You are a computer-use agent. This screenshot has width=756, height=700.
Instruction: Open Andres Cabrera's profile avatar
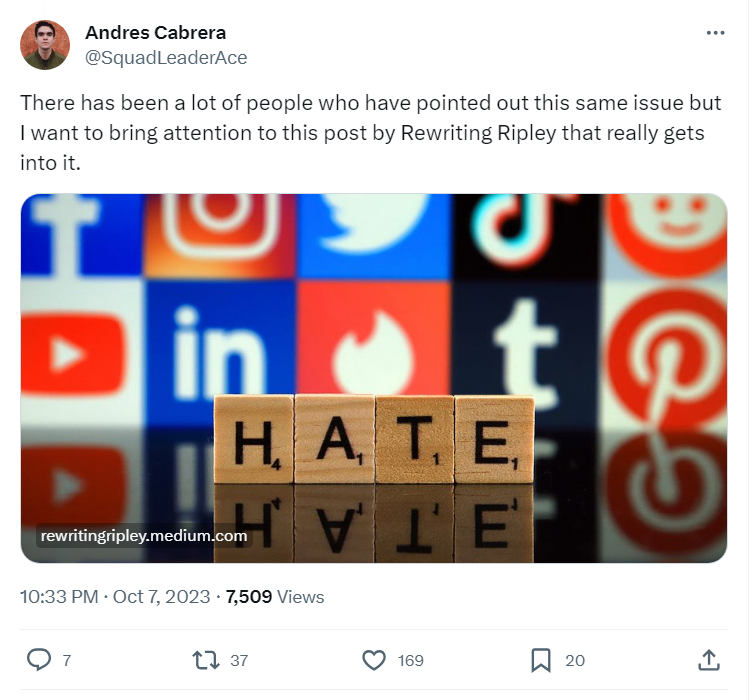pyautogui.click(x=45, y=45)
